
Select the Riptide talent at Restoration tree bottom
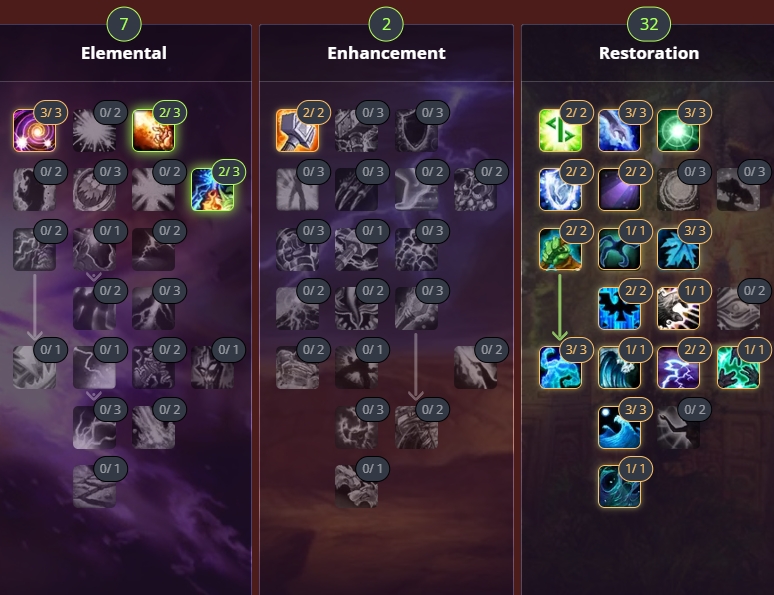pos(619,486)
